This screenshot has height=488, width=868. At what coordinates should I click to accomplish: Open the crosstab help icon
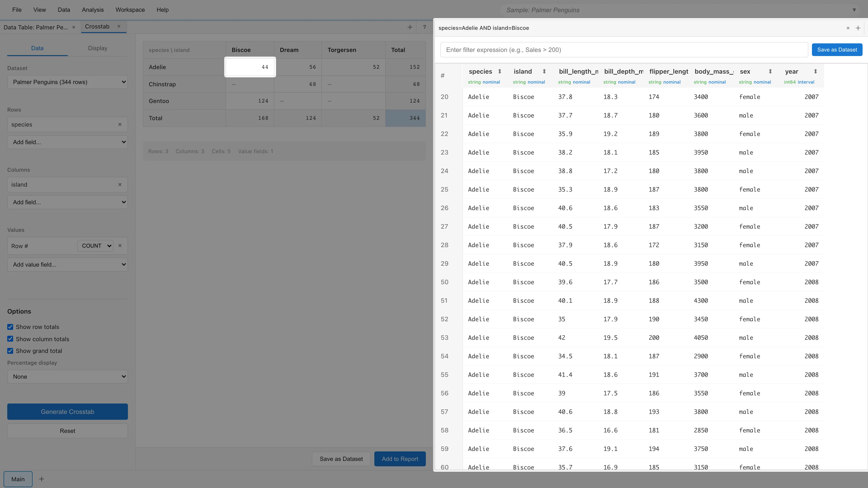coord(424,27)
